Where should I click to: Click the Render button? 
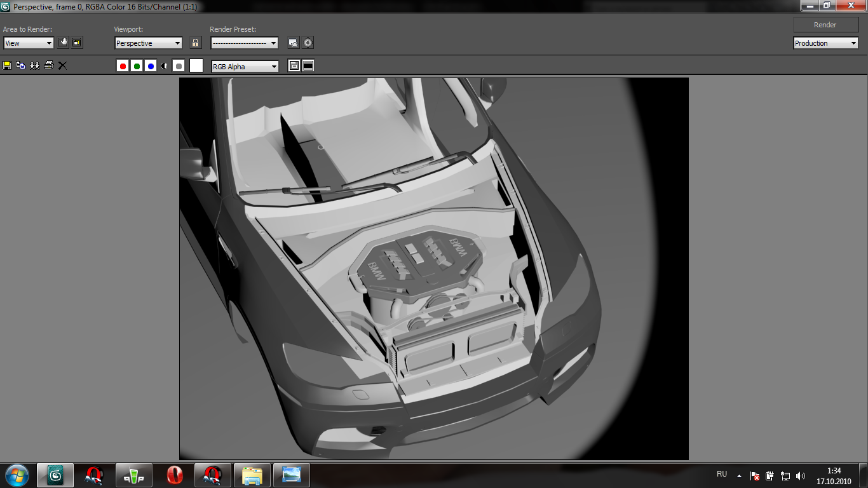(x=825, y=25)
